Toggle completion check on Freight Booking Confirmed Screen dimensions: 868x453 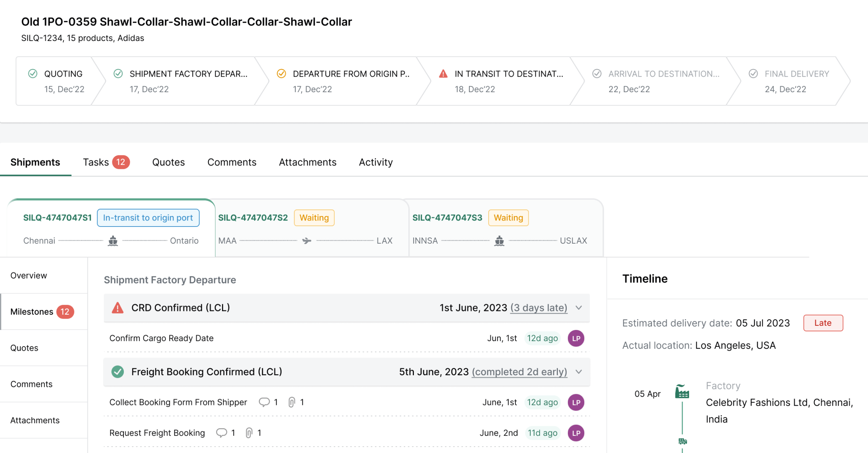pyautogui.click(x=118, y=372)
